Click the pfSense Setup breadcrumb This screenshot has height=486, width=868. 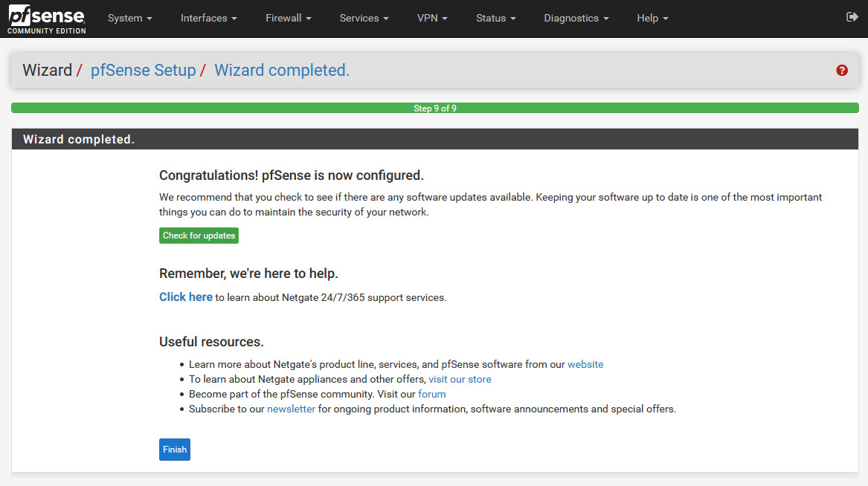coord(143,70)
